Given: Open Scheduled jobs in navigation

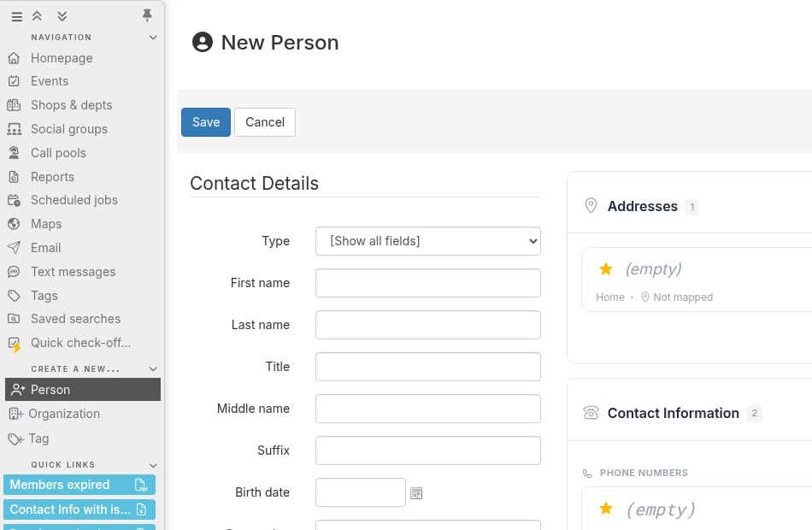Looking at the screenshot, I should 74,200.
